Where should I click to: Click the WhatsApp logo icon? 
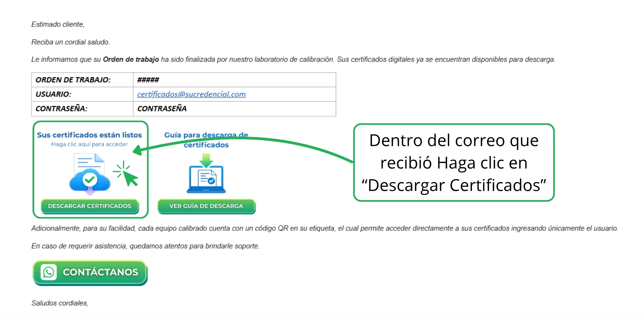[49, 272]
